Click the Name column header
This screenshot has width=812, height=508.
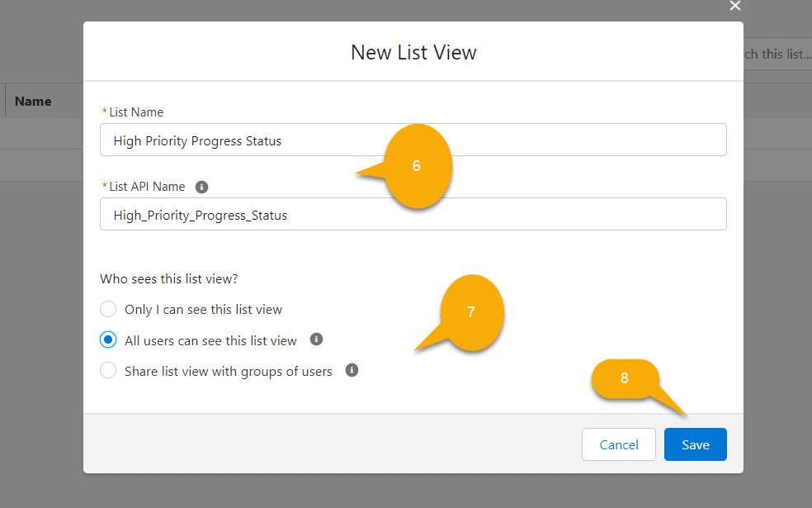(34, 100)
